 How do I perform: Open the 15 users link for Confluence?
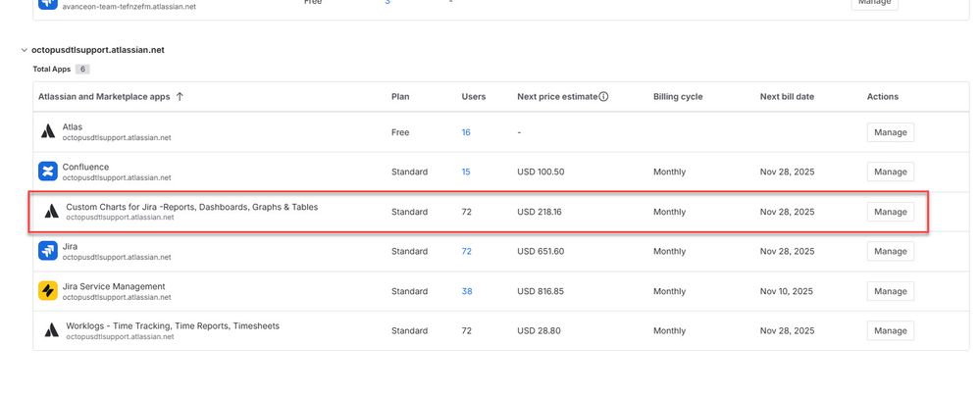[466, 172]
